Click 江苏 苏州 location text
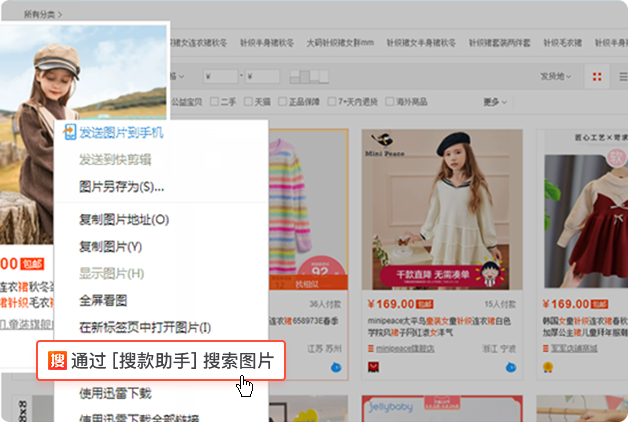Screen dimensions: 628x422 [x=324, y=349]
